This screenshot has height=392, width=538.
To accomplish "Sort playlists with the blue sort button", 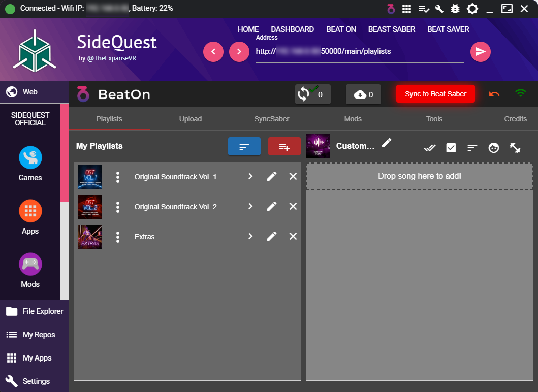I will (244, 146).
